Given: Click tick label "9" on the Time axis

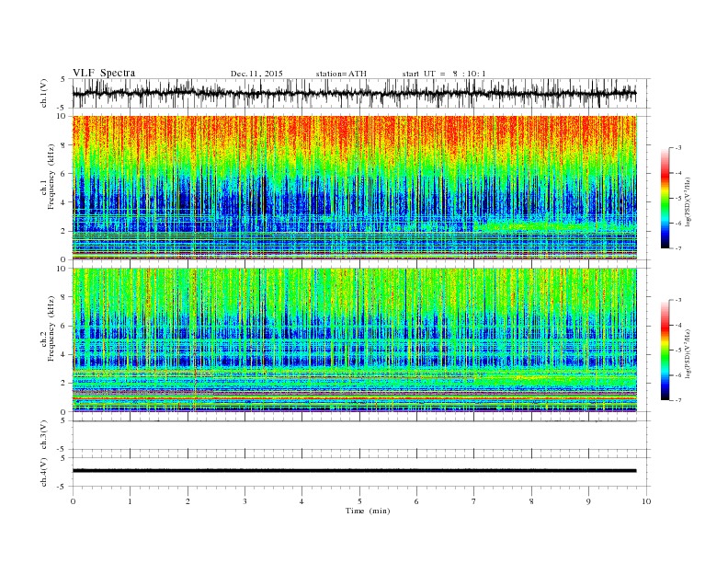Looking at the screenshot, I should pyautogui.click(x=588, y=501).
